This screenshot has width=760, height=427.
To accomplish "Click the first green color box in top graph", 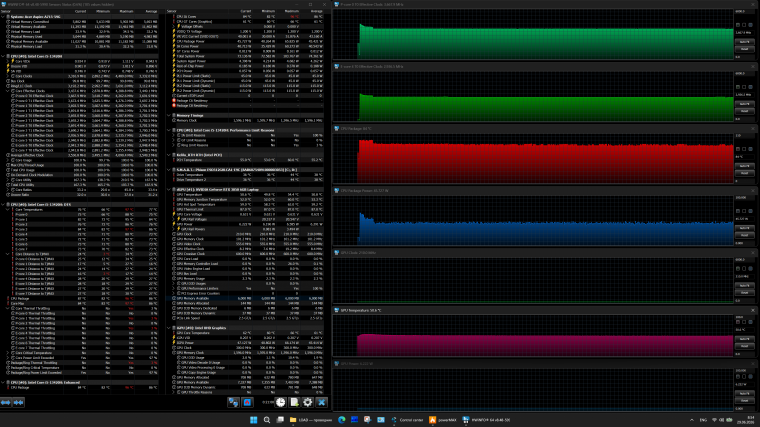I will [x=738, y=25].
